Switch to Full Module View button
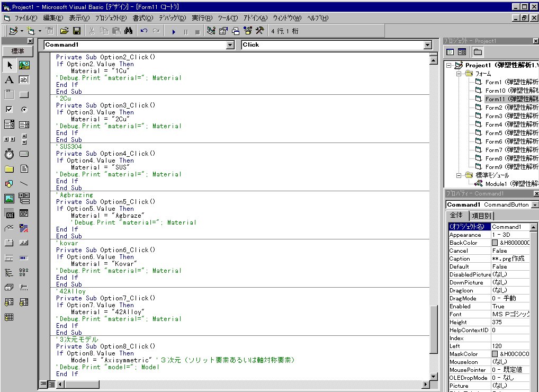Image resolution: width=539 pixels, height=392 pixels. pos(51,384)
